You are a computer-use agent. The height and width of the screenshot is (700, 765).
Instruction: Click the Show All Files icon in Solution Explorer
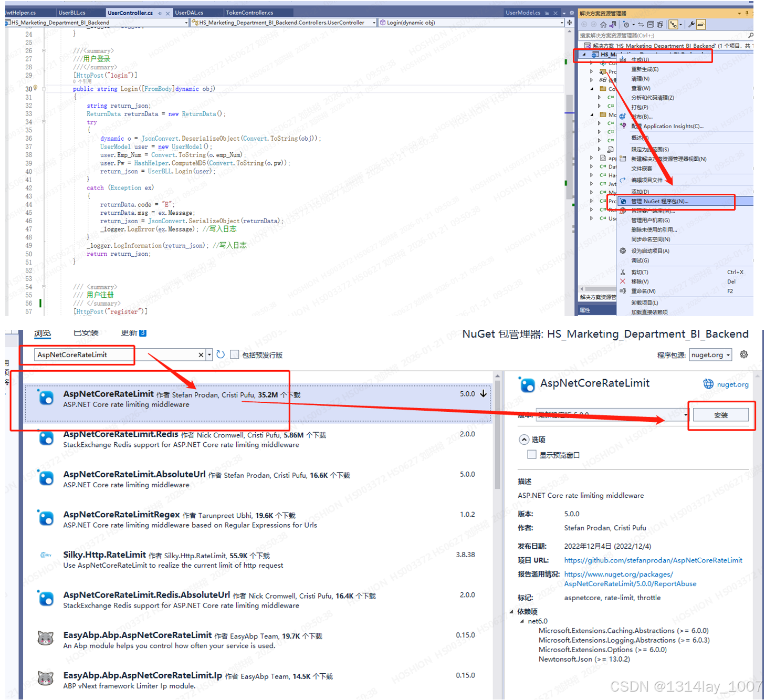[x=660, y=24]
